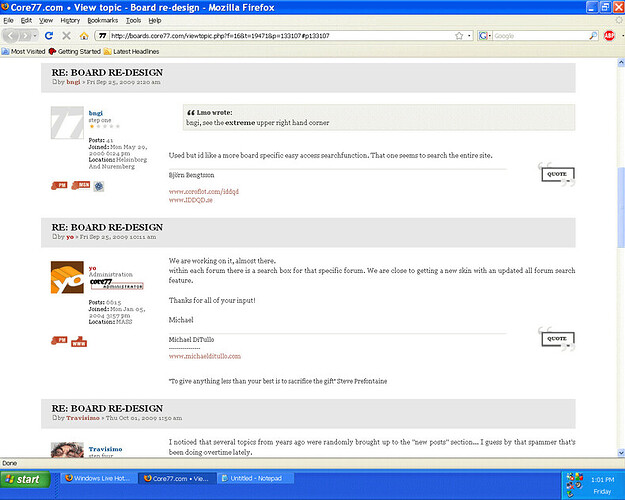The image size is (625, 500).
Task: Open the Bookmarks menu
Action: [102, 20]
